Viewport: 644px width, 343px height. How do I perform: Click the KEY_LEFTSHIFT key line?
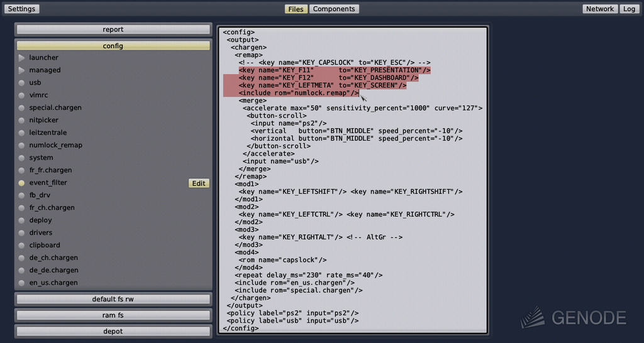pos(351,192)
